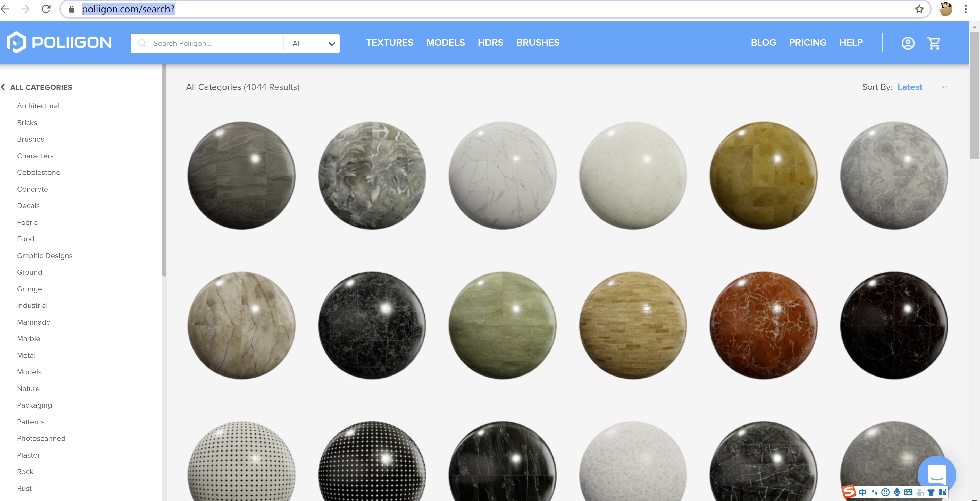Image resolution: width=980 pixels, height=501 pixels.
Task: Open the TEXTURES menu
Action: point(389,43)
